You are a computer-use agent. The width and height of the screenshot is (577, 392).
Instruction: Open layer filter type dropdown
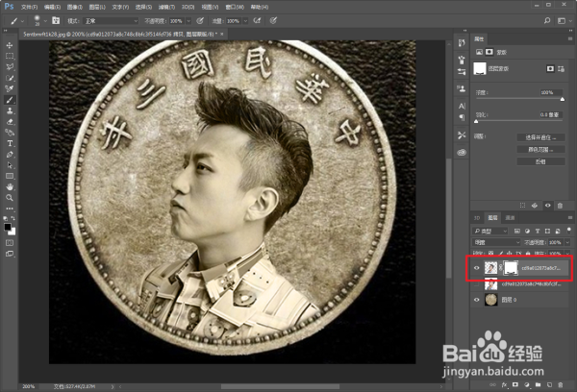click(x=490, y=231)
